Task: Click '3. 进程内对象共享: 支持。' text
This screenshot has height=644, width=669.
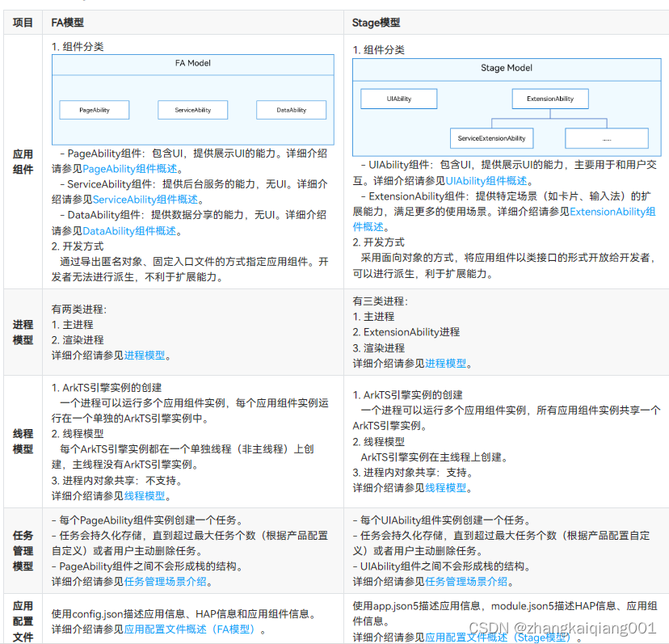Action: [414, 473]
